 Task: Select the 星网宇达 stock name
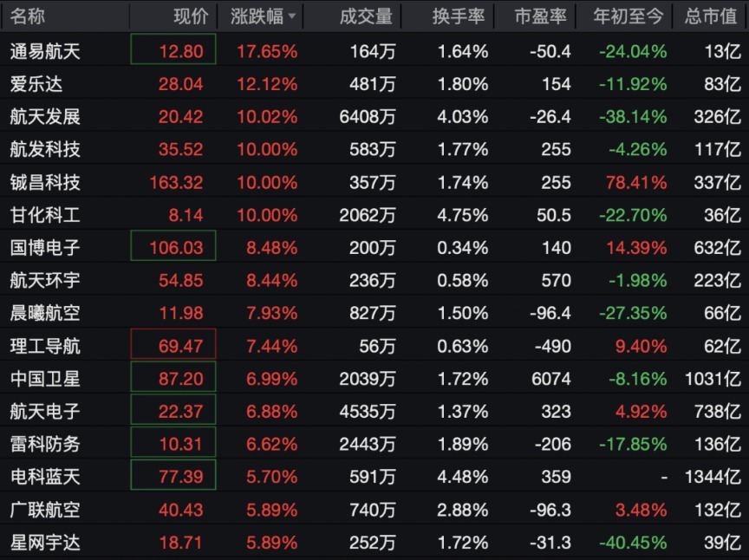pyautogui.click(x=45, y=543)
